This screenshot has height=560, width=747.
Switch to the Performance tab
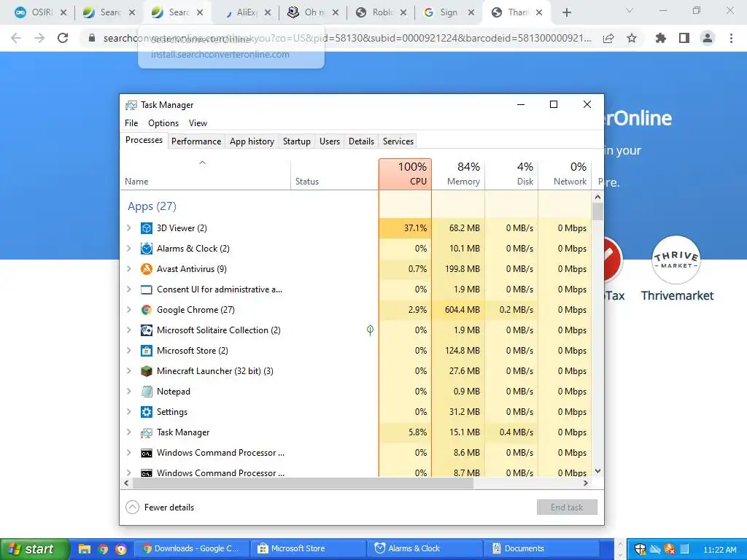[196, 141]
